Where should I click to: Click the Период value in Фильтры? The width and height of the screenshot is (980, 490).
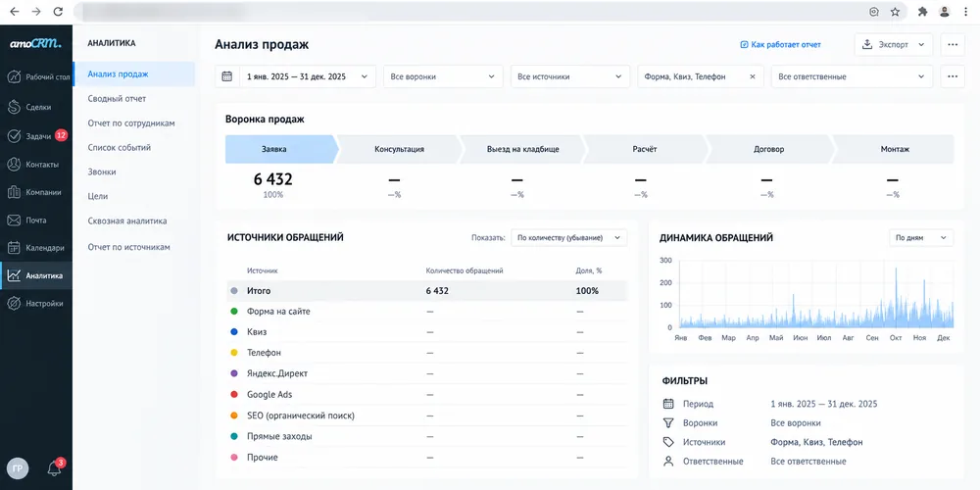tap(824, 405)
